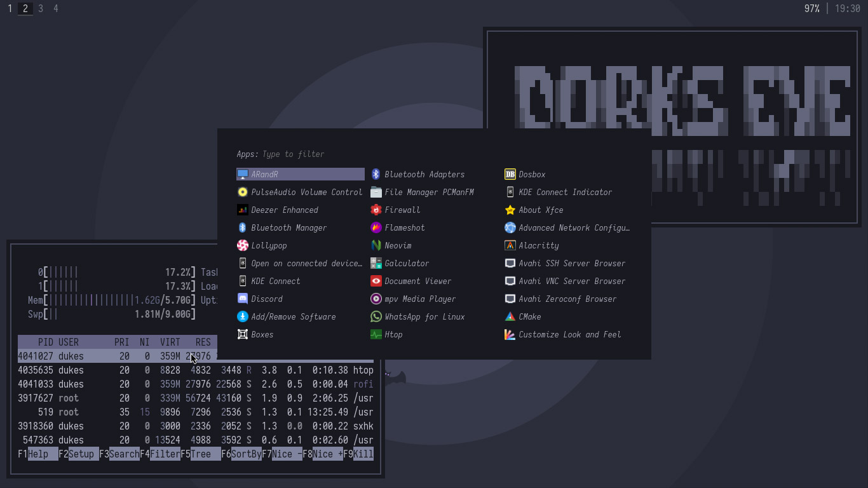Image resolution: width=868 pixels, height=488 pixels.
Task: Select htop process row PID 3917627
Action: (x=196, y=398)
